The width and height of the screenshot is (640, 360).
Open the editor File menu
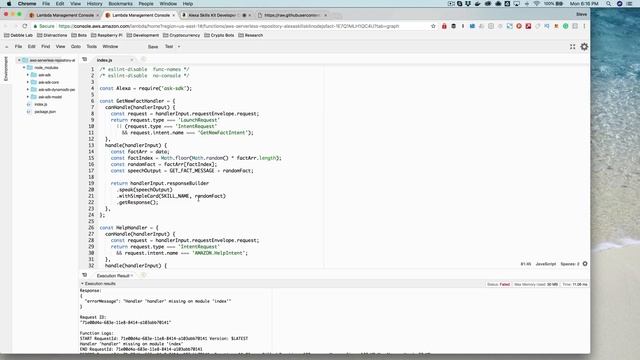pyautogui.click(x=18, y=47)
